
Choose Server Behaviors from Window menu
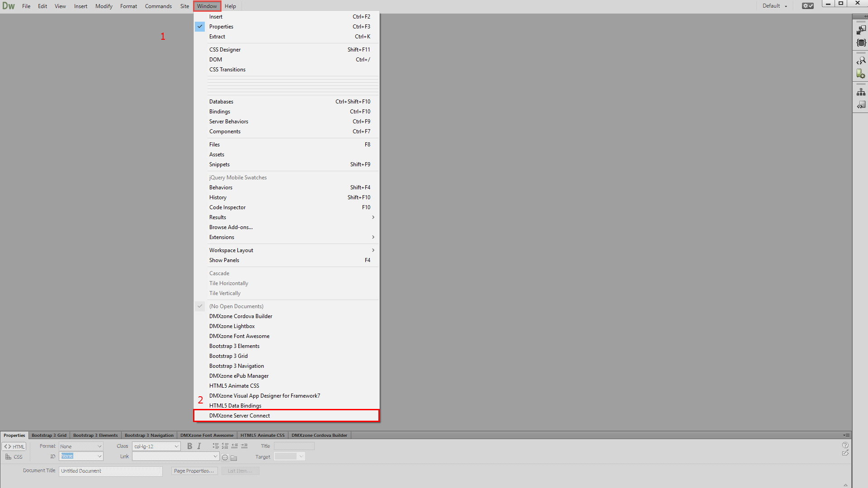point(287,122)
